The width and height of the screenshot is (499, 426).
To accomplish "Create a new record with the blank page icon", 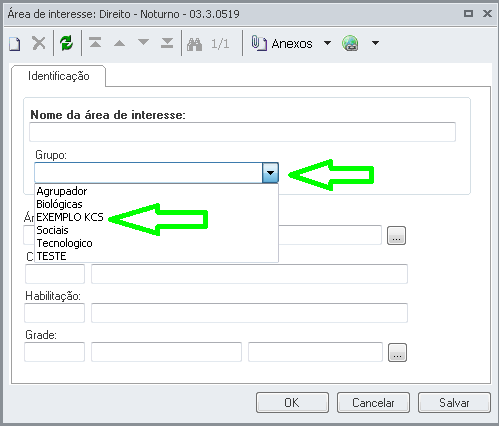I will (x=15, y=43).
